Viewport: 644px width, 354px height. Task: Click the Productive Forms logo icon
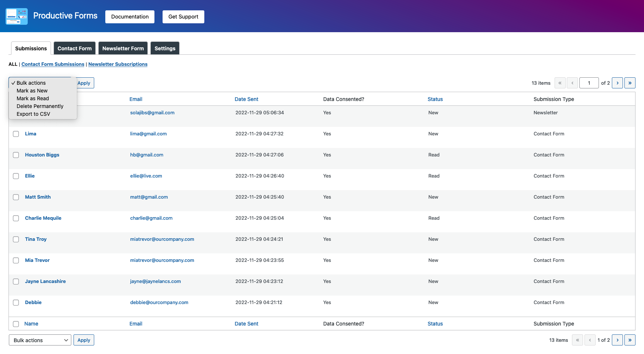(16, 16)
